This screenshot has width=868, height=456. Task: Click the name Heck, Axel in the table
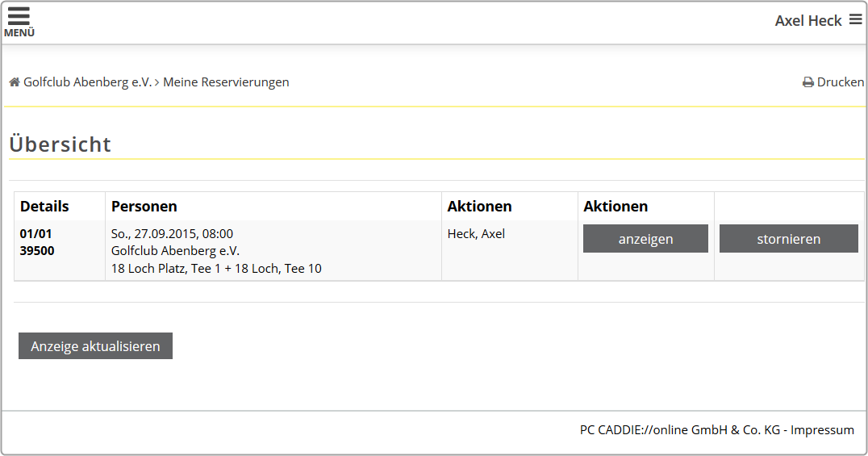click(x=476, y=234)
